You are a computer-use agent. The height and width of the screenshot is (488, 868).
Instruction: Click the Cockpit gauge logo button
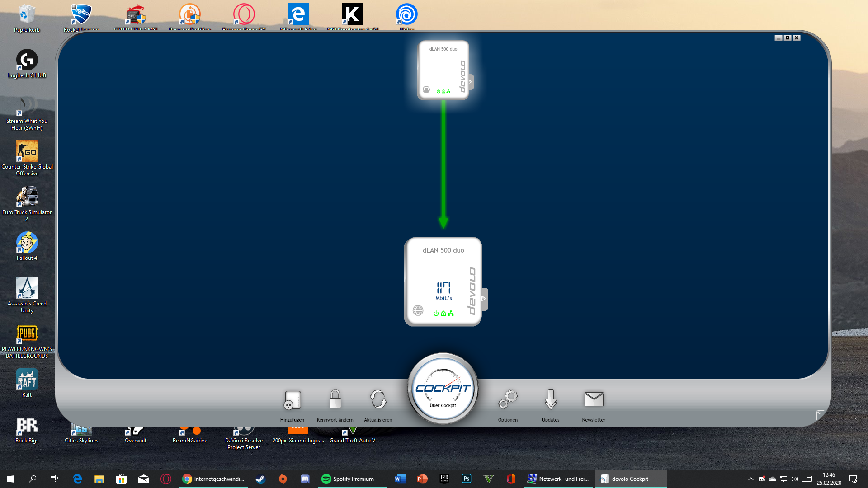(x=443, y=389)
